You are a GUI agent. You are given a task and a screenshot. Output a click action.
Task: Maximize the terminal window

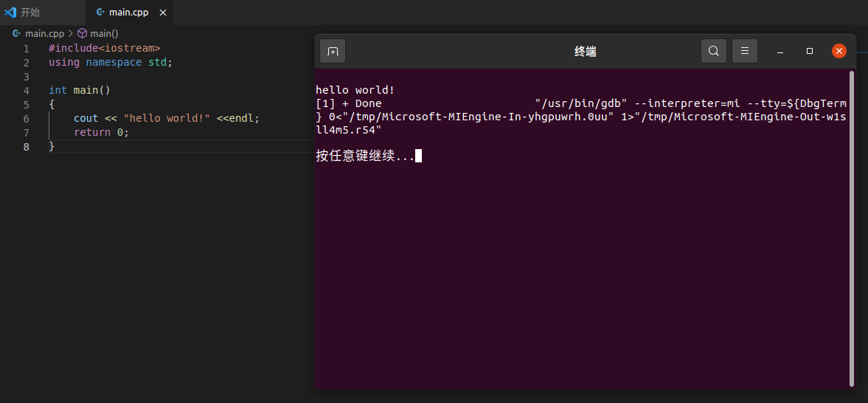coord(809,52)
